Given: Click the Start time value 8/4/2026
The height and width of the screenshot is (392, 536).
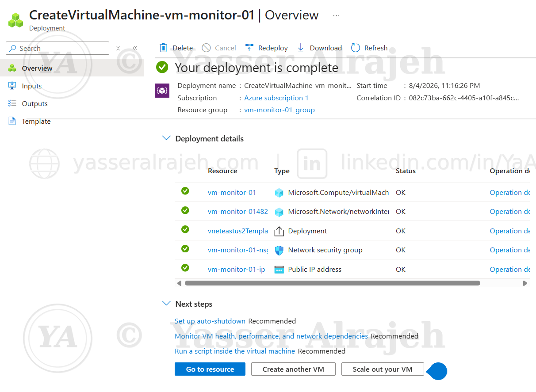Looking at the screenshot, I should pos(444,86).
